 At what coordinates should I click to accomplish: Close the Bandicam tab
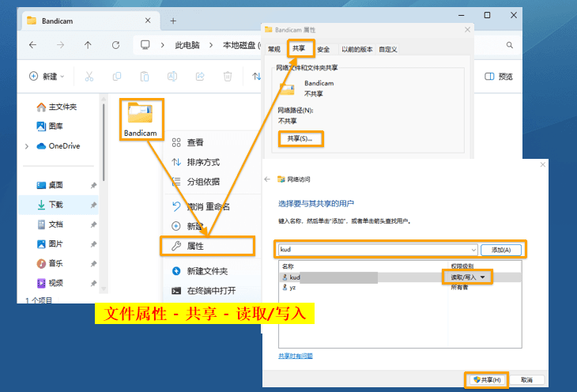coord(148,21)
